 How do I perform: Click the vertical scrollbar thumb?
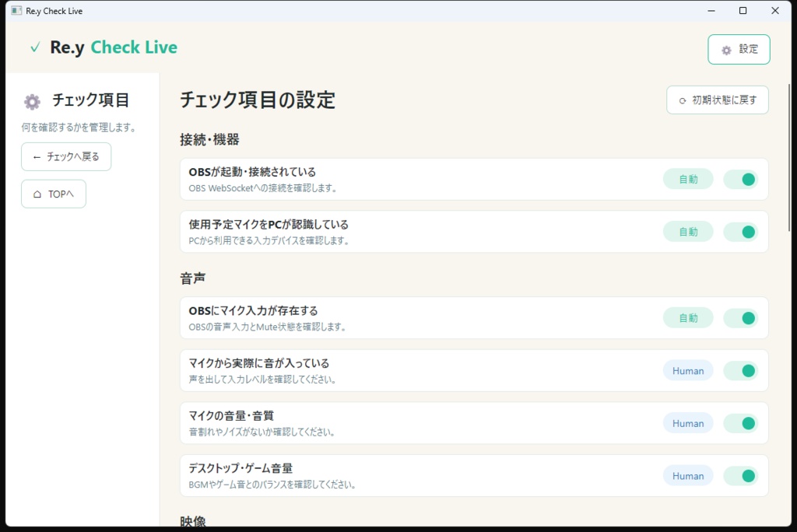(789, 158)
